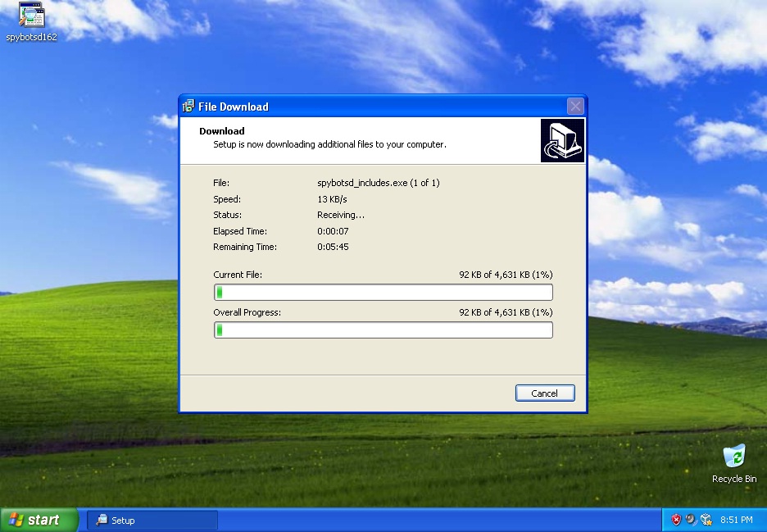Screen dimensions: 767x532
Task: Click the File Download title bar icon
Action: [188, 107]
